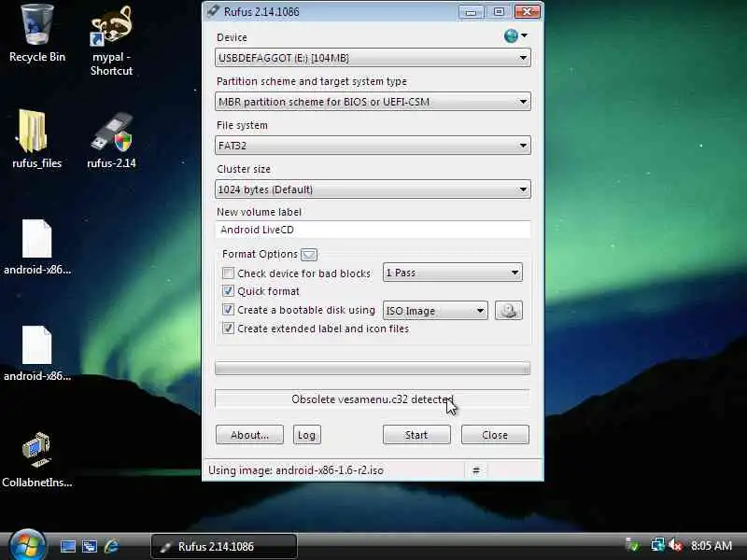Viewport: 747px width, 560px height.
Task: Click the Rufus 2.14.1086 taskbar button
Action: pyautogui.click(x=224, y=546)
